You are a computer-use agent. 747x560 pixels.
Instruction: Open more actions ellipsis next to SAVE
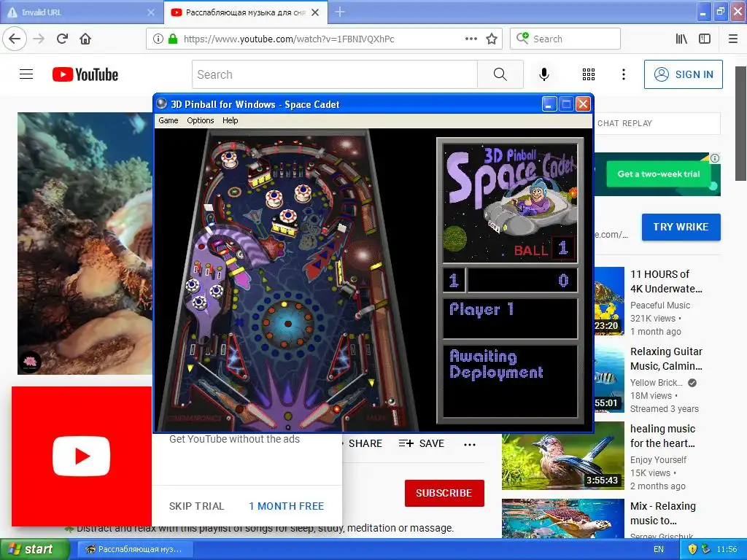[x=470, y=444]
